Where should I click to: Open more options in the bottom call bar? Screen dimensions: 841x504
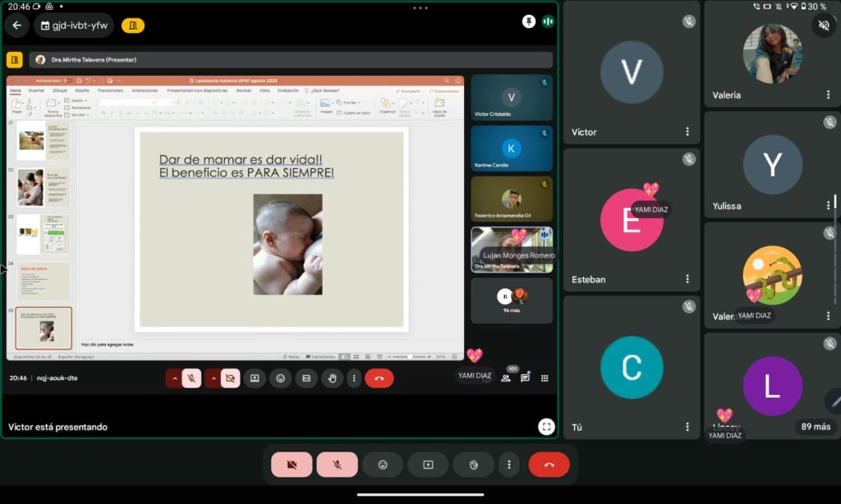pos(509,465)
